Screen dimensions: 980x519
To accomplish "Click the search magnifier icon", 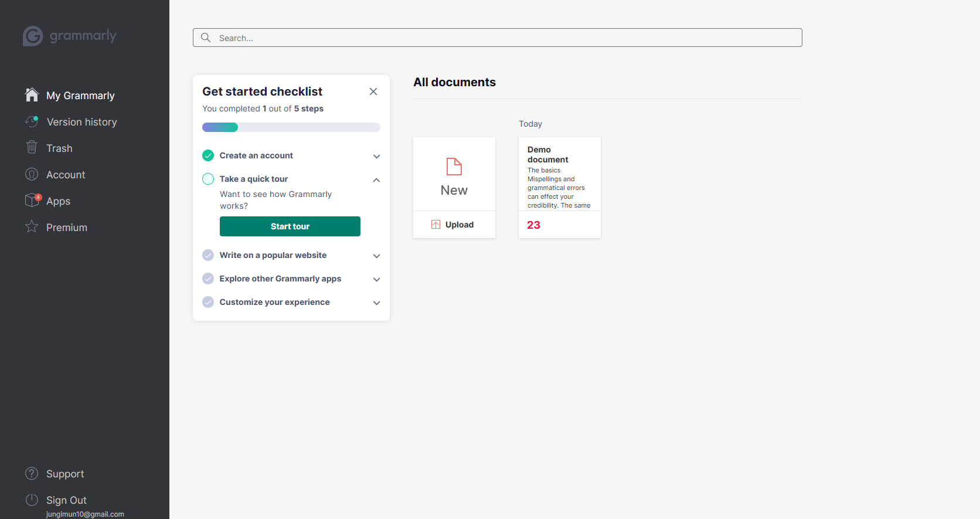I will pyautogui.click(x=206, y=38).
